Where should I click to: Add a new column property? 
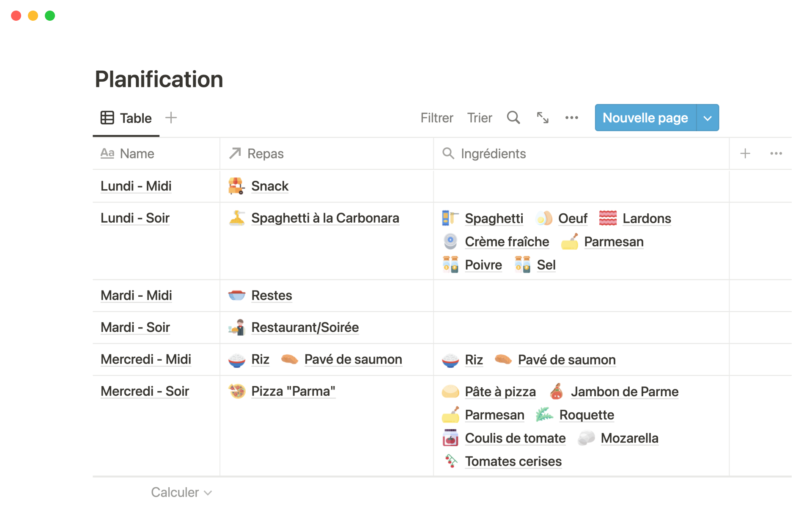click(745, 154)
